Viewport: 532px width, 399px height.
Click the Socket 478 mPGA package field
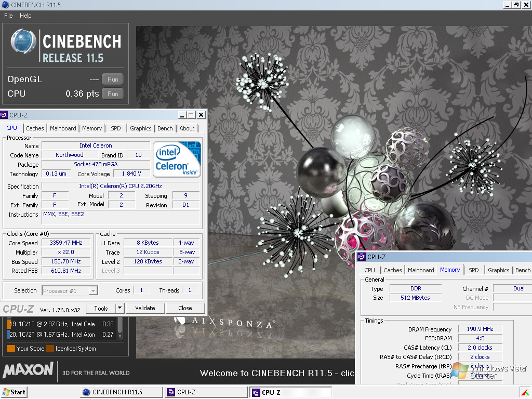[96, 164]
